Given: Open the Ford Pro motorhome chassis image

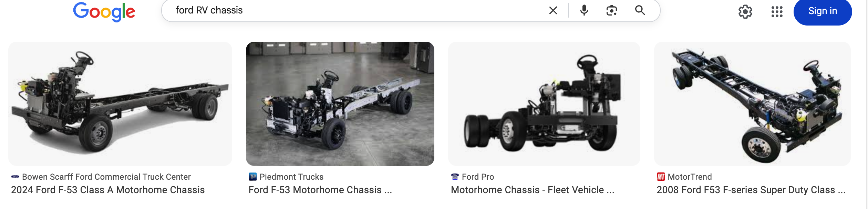Looking at the screenshot, I should [x=544, y=104].
